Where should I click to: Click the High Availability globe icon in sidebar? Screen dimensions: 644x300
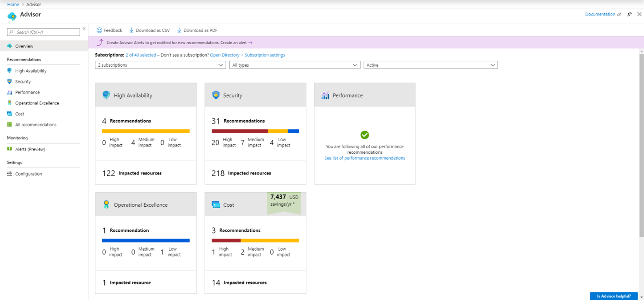(10, 71)
